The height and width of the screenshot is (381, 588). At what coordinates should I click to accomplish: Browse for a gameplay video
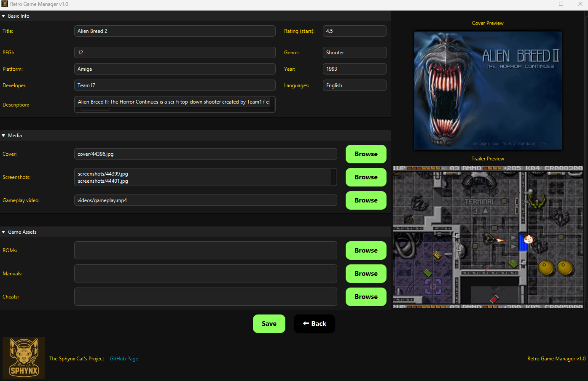[x=365, y=200]
